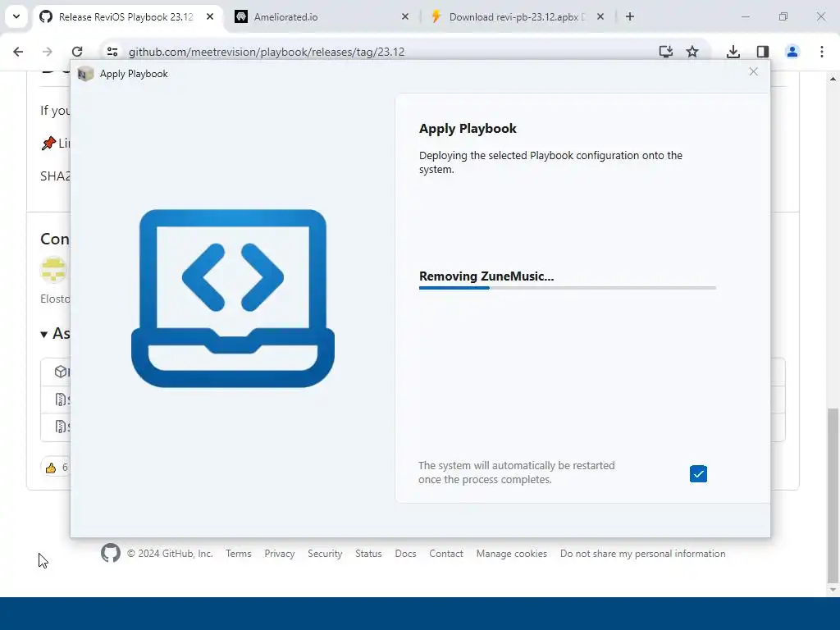Viewport: 840px width, 630px height.
Task: Switch to the Ameliorated.io tab
Action: coord(322,17)
